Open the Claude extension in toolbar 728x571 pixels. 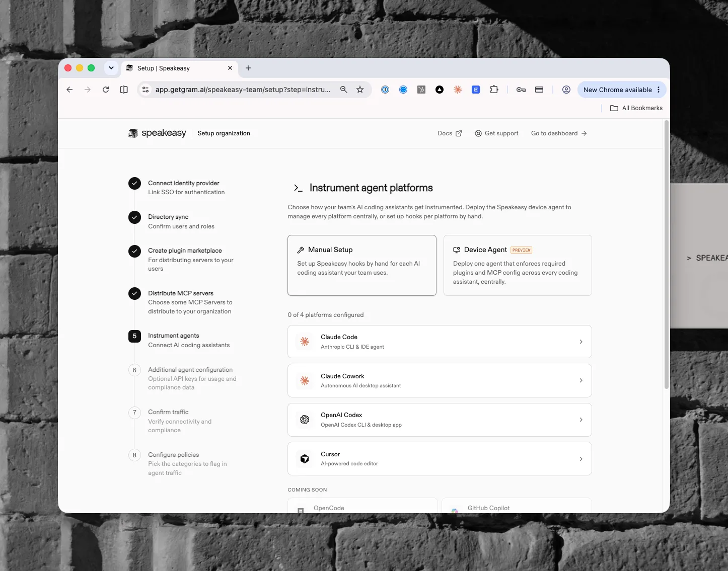(x=458, y=90)
